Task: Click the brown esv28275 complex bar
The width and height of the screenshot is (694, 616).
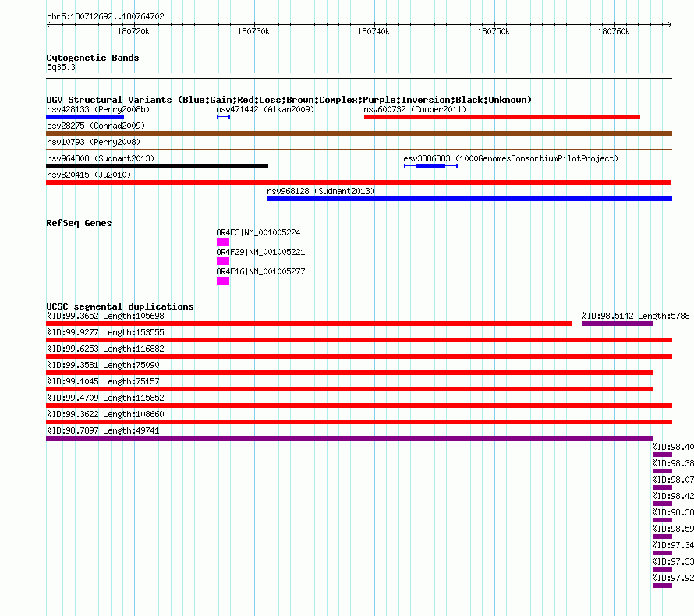Action: pyautogui.click(x=359, y=133)
